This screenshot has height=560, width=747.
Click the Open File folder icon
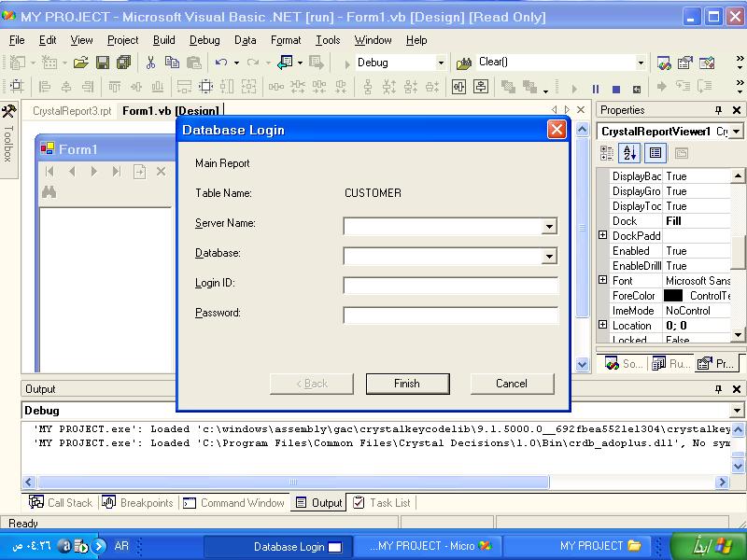(81, 63)
